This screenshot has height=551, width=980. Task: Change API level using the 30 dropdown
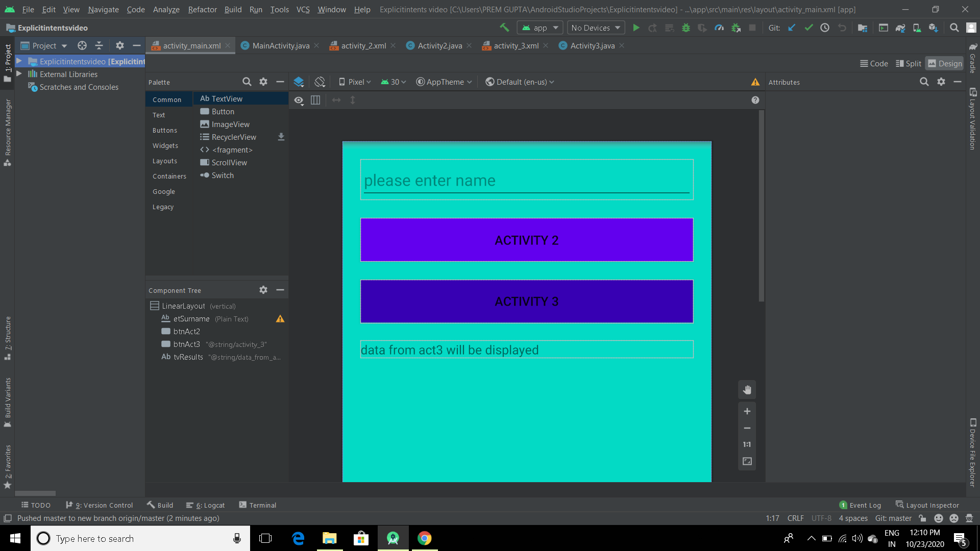tap(393, 82)
